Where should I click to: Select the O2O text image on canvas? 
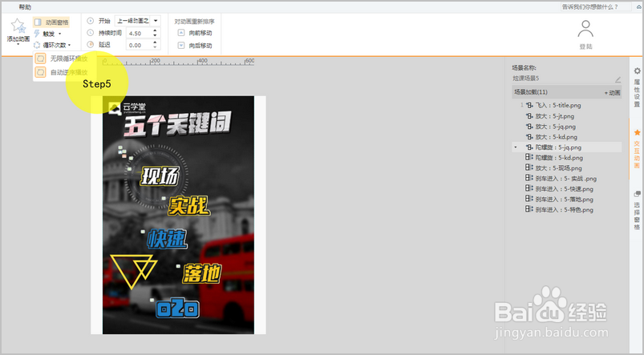pyautogui.click(x=177, y=309)
